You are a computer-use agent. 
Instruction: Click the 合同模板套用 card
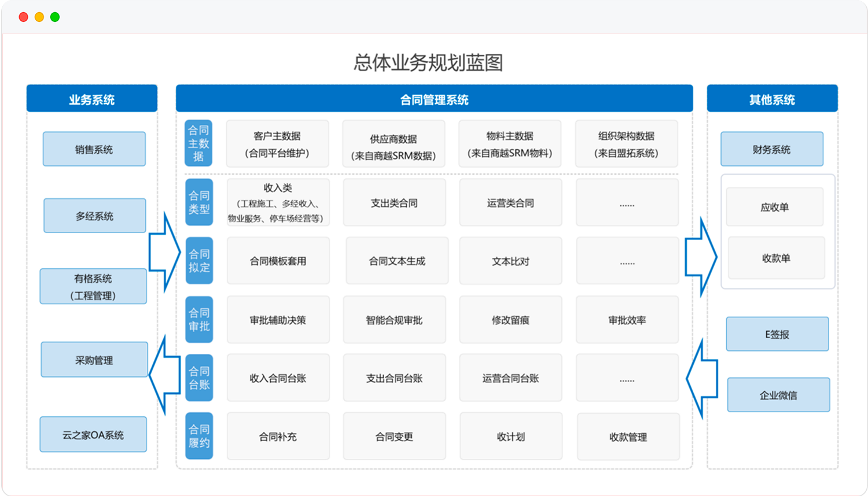point(278,261)
